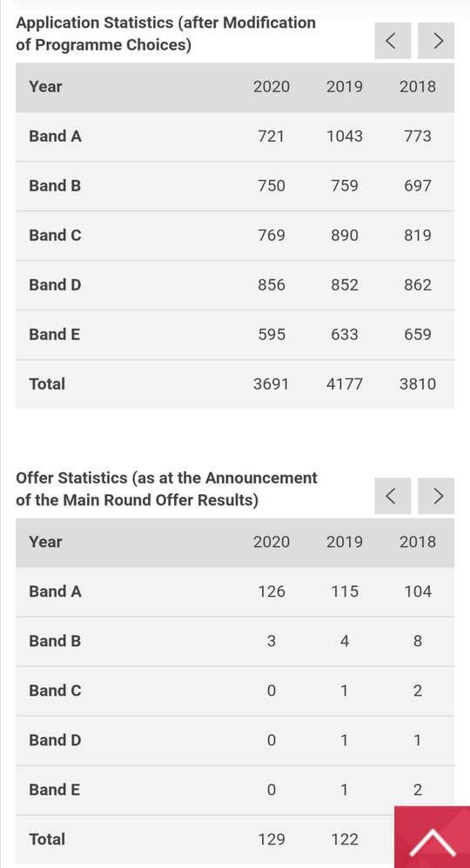Click Band E row label in Offer Statistics

[54, 790]
